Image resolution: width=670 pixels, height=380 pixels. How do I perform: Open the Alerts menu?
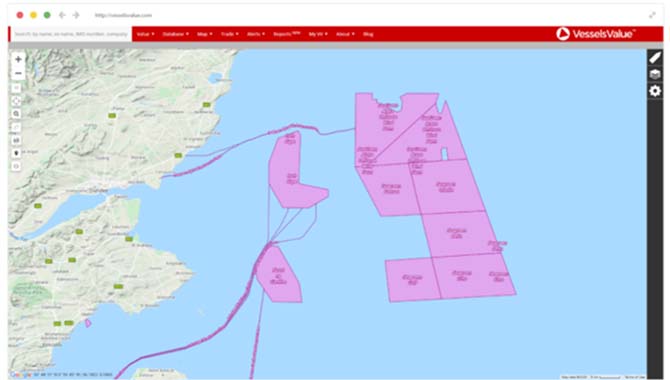[x=256, y=34]
